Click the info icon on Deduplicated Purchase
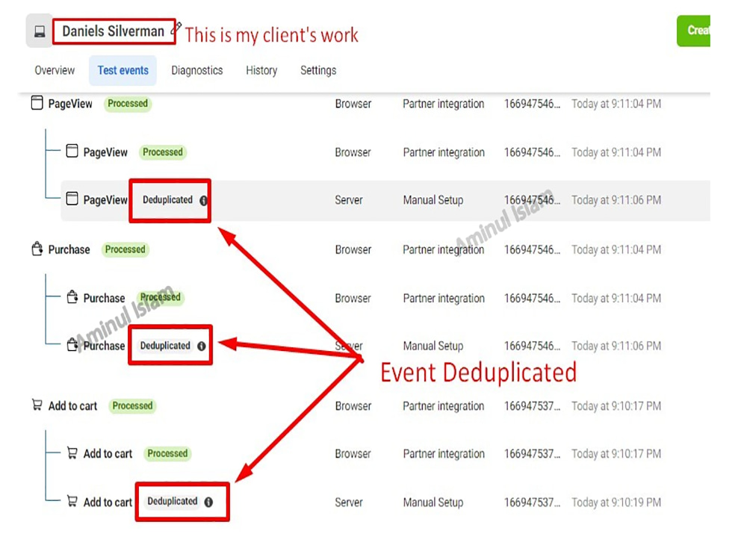The image size is (747, 560). 202,346
